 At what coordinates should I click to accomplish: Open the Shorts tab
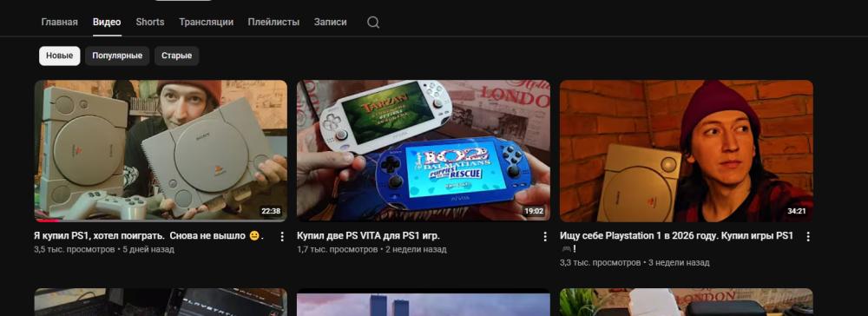pos(150,22)
